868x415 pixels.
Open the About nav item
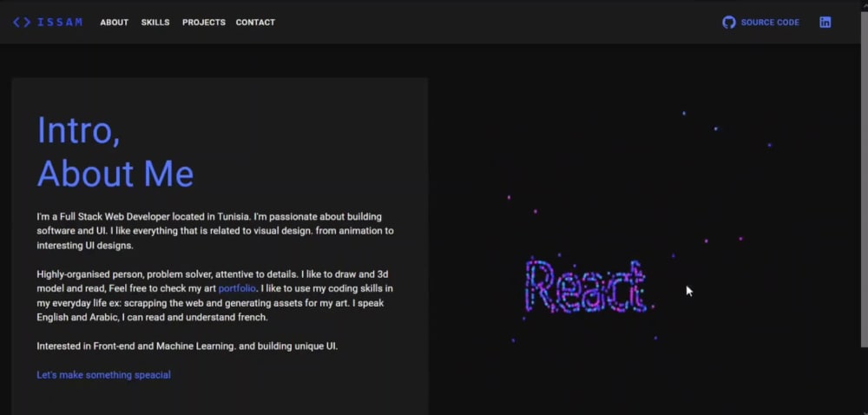[114, 22]
